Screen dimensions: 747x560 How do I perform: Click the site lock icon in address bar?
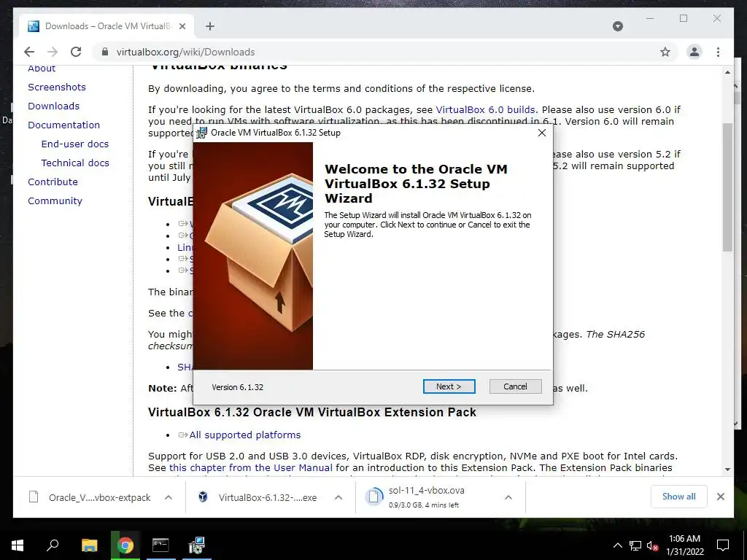(105, 52)
